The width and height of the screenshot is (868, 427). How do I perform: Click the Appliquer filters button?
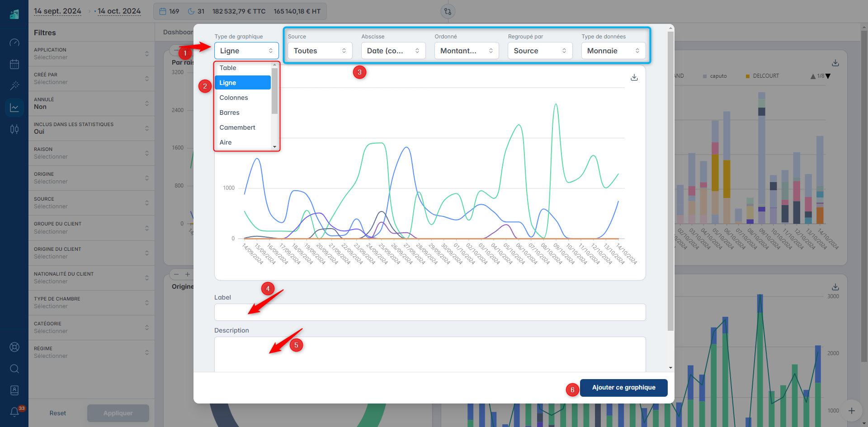[118, 413]
